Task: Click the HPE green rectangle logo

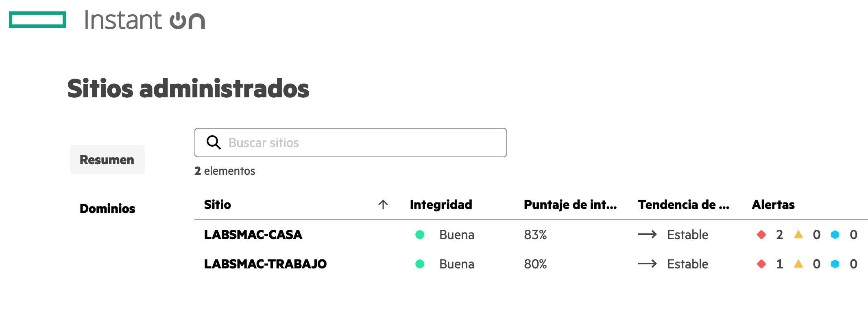Action: coord(37,20)
